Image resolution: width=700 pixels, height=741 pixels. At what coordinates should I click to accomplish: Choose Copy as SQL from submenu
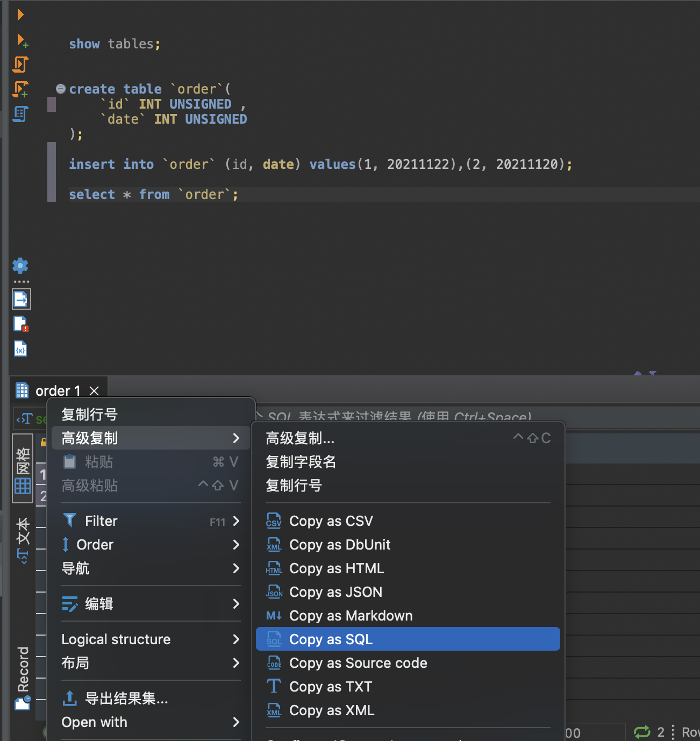pos(330,639)
